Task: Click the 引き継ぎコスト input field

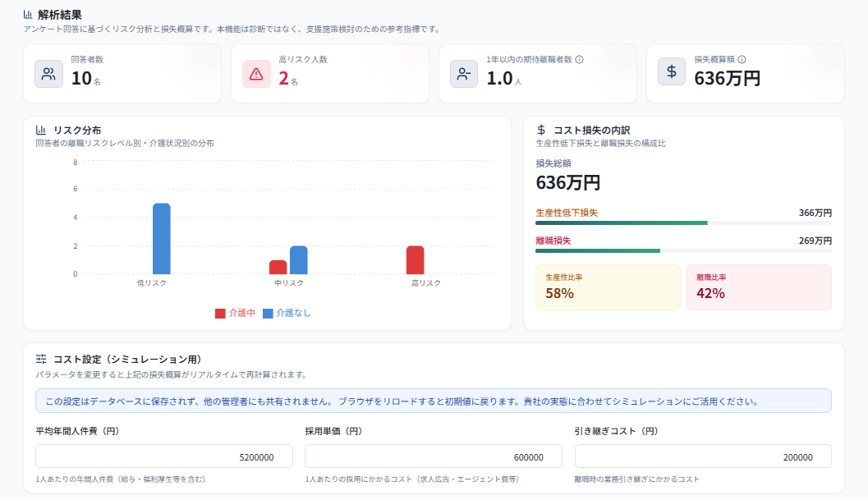Action: coord(702,456)
